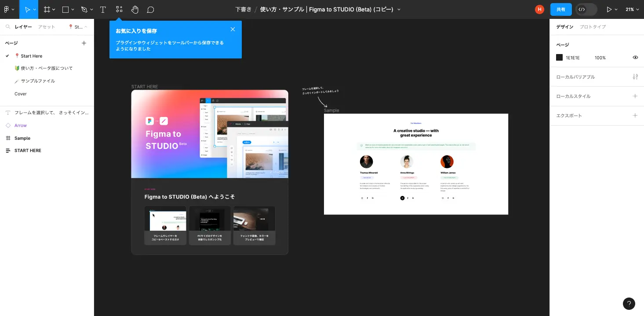Open the Figma main menu icon
644x316 pixels.
click(7, 9)
